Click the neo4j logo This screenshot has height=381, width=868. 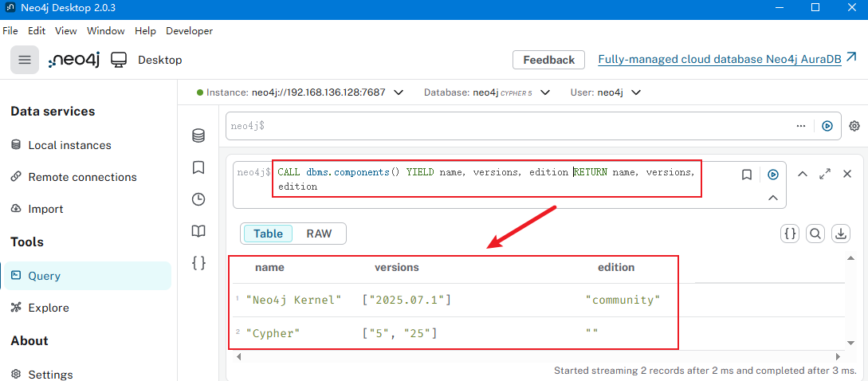[x=74, y=60]
